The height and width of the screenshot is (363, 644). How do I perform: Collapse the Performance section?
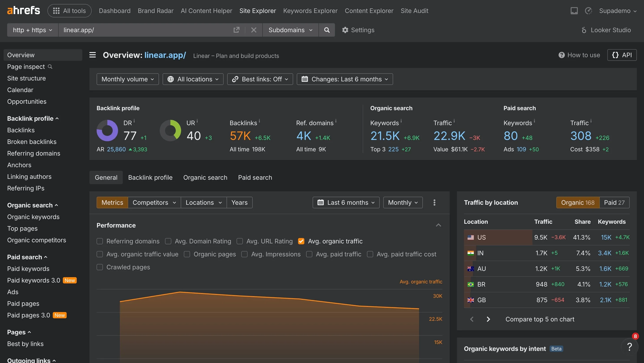438,225
